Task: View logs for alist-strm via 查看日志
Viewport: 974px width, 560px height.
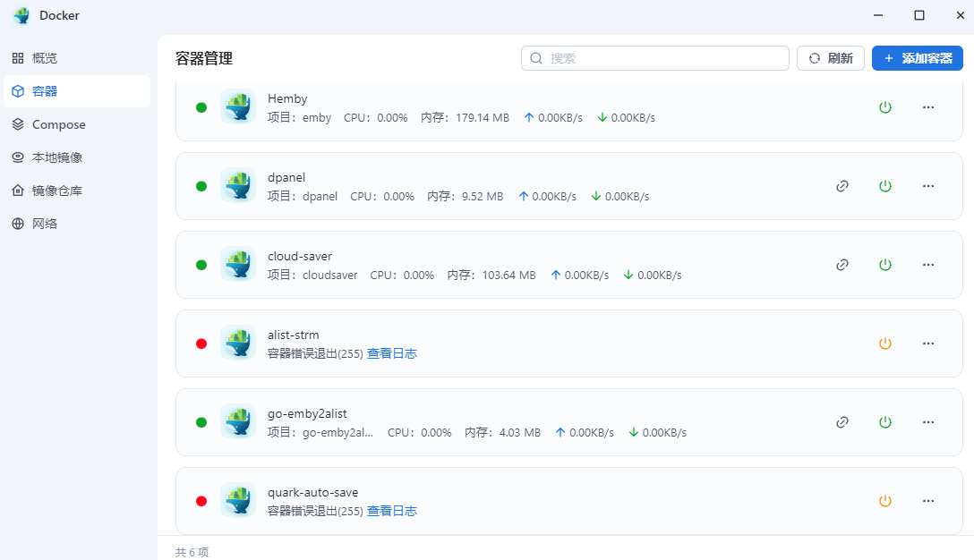Action: (392, 354)
